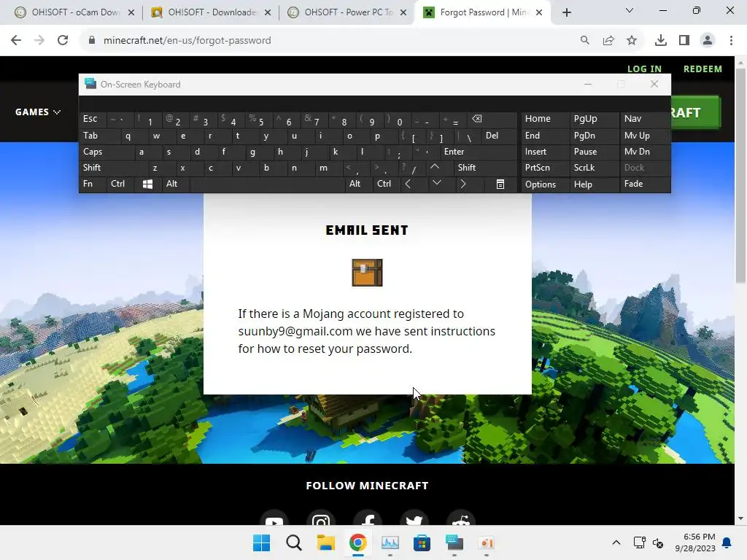
Task: Toggle Caps key on On-Screen Keyboard
Action: pyautogui.click(x=106, y=152)
